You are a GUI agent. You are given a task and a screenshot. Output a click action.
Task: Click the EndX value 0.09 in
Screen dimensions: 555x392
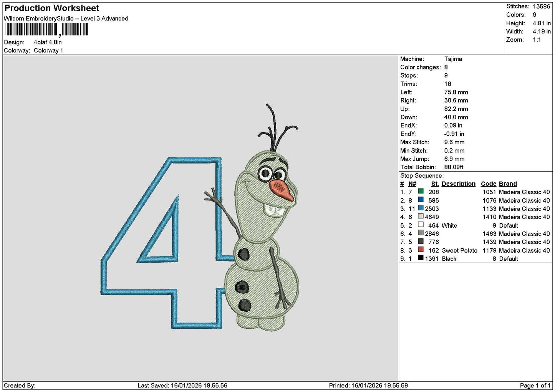point(453,126)
